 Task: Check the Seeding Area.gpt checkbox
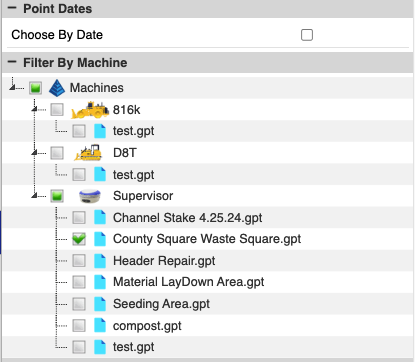point(79,304)
